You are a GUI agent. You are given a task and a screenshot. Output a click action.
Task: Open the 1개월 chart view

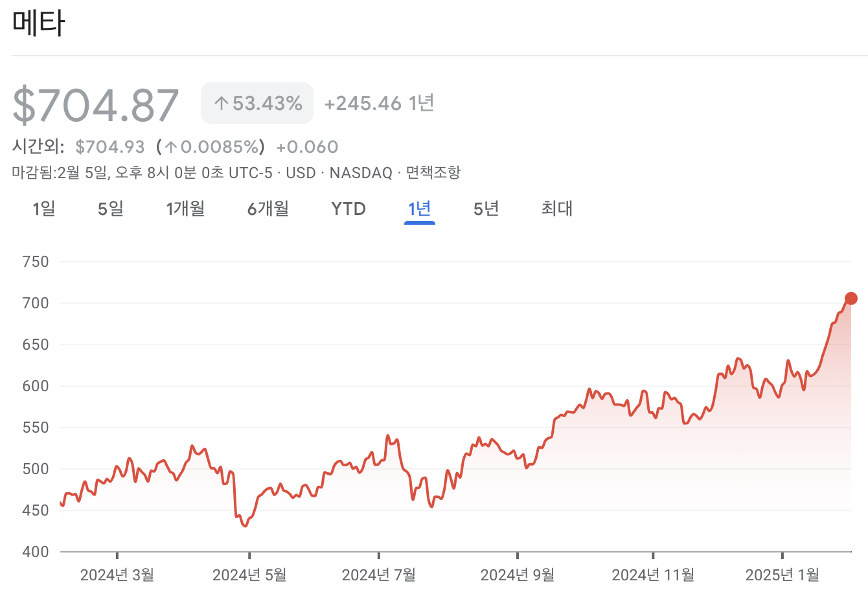tap(186, 209)
